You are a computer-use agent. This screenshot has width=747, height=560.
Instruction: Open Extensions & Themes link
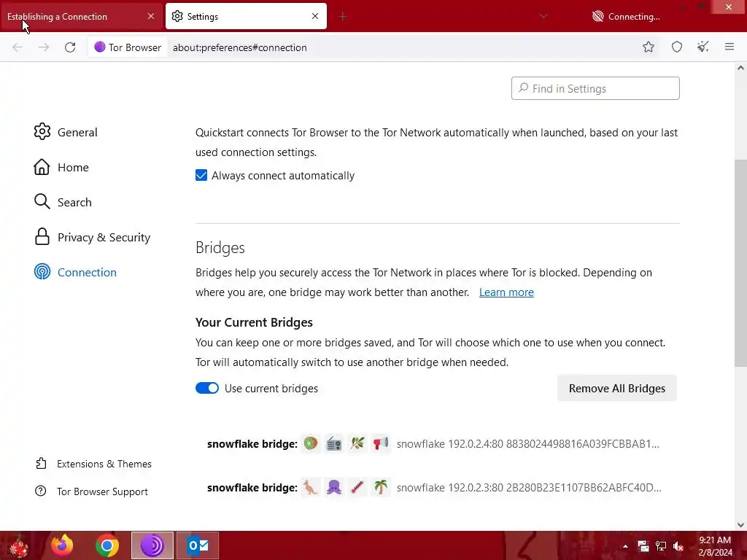93,464
